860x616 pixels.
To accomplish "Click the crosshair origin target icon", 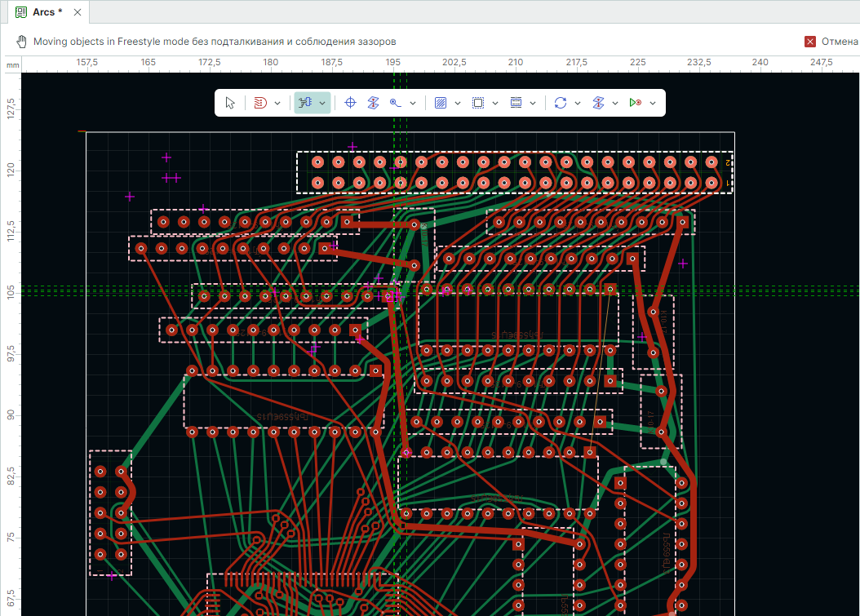I will click(x=351, y=103).
